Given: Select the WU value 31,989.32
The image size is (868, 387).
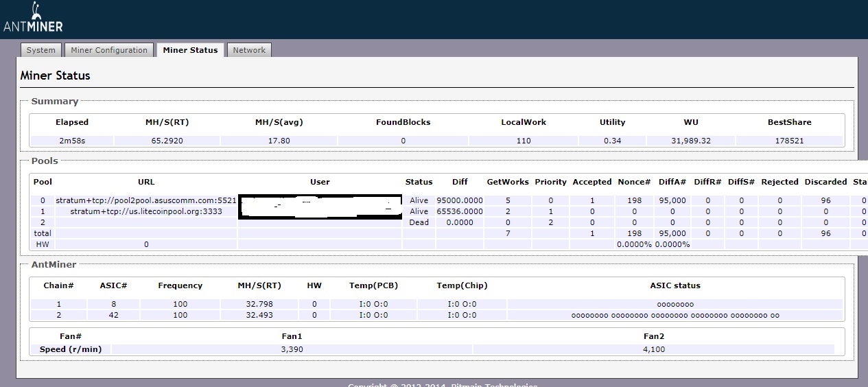Looking at the screenshot, I should point(691,141).
